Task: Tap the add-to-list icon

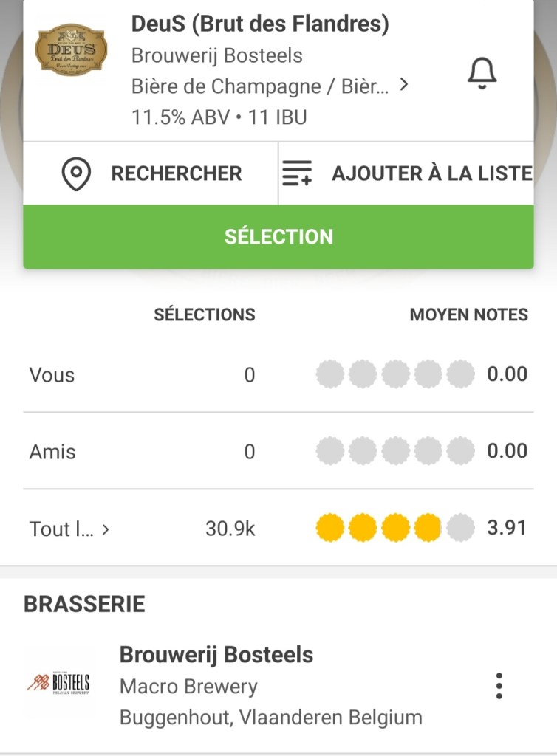Action: point(298,173)
